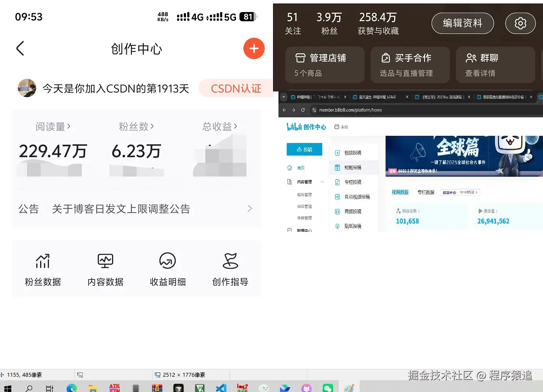Open Task View on taskbar
543x392 pixels.
tap(50, 388)
